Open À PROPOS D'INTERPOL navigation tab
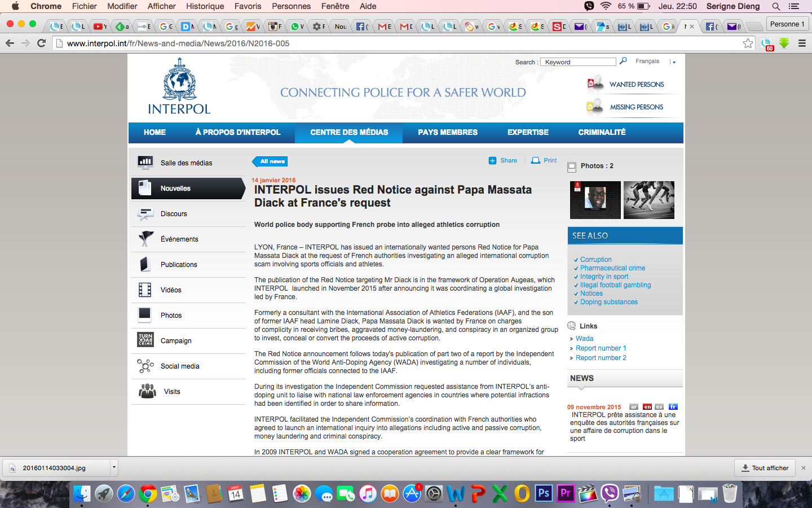 pyautogui.click(x=238, y=132)
